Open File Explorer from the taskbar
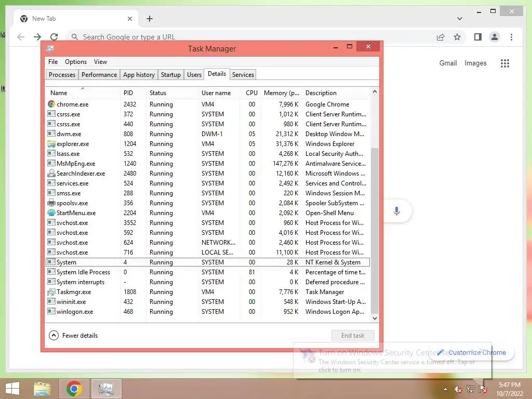Image resolution: width=532 pixels, height=399 pixels. click(x=42, y=389)
